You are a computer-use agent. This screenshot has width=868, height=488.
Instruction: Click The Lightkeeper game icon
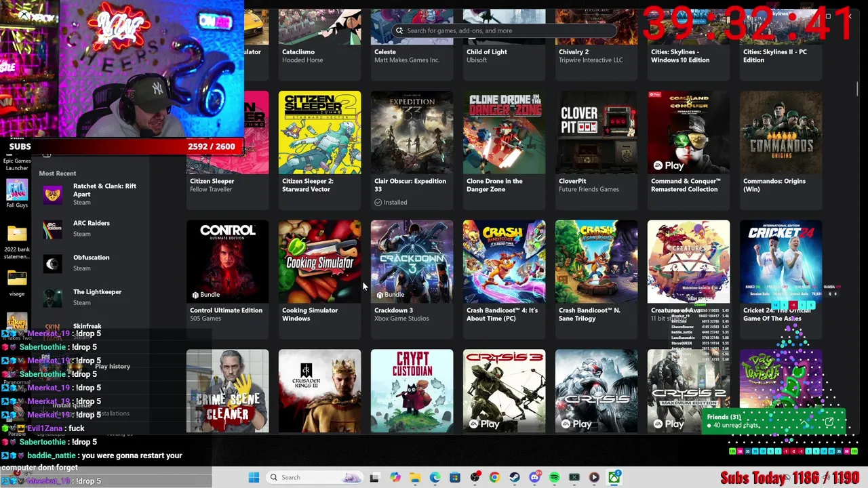point(52,298)
